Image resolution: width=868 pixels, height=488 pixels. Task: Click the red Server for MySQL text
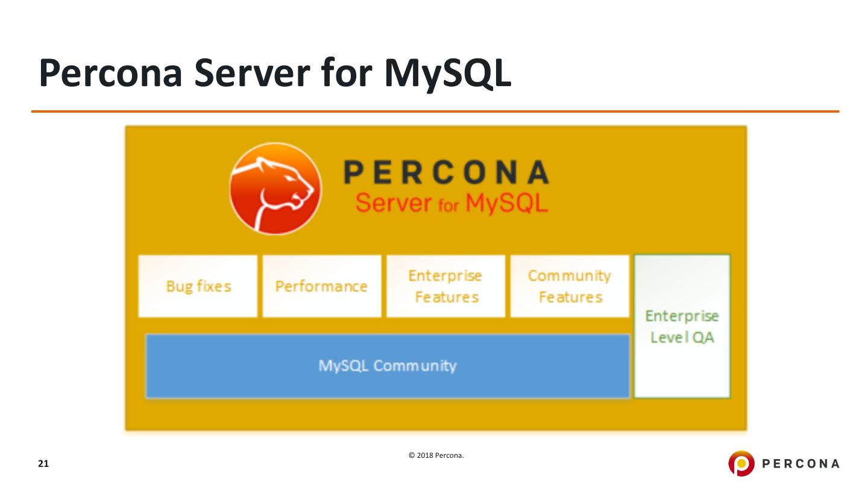pos(451,203)
